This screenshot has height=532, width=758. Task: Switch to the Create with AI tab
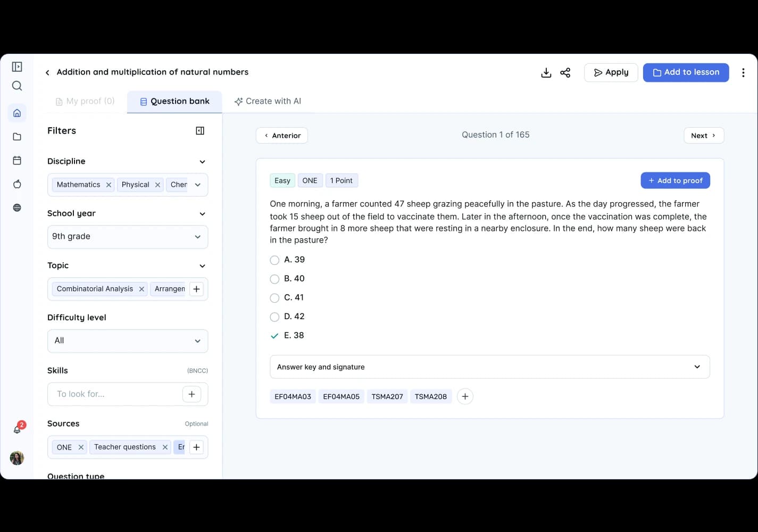point(268,101)
